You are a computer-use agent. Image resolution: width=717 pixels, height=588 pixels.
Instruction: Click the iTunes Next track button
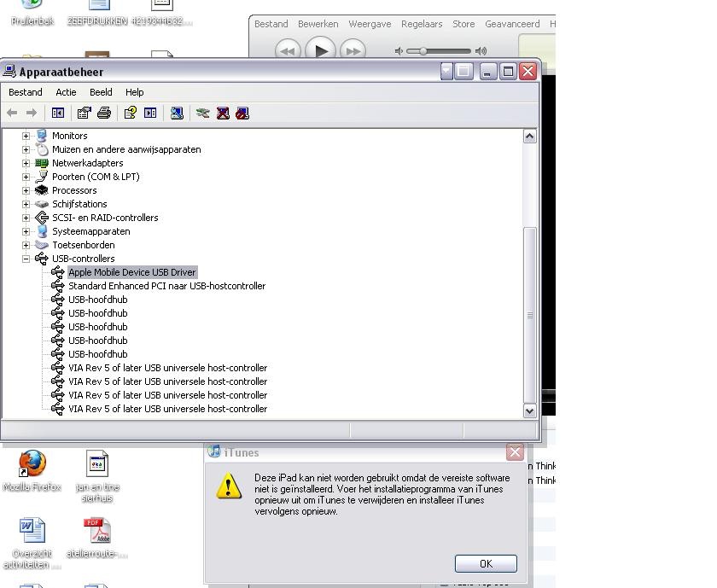pos(353,50)
